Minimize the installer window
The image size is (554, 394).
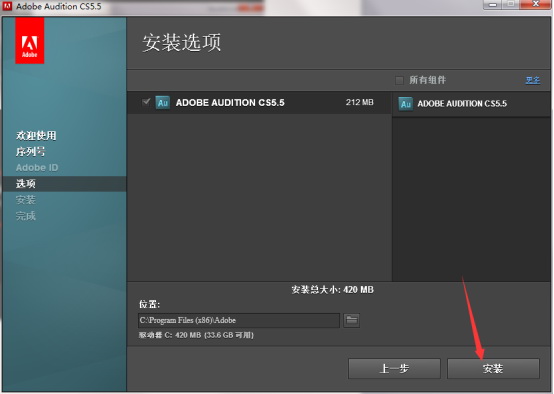tap(493, 5)
